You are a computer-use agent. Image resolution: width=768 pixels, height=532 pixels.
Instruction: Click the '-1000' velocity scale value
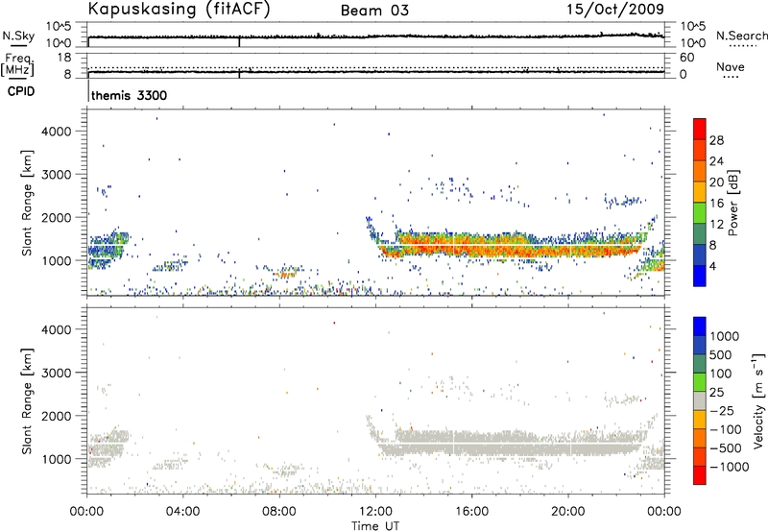[x=729, y=467]
